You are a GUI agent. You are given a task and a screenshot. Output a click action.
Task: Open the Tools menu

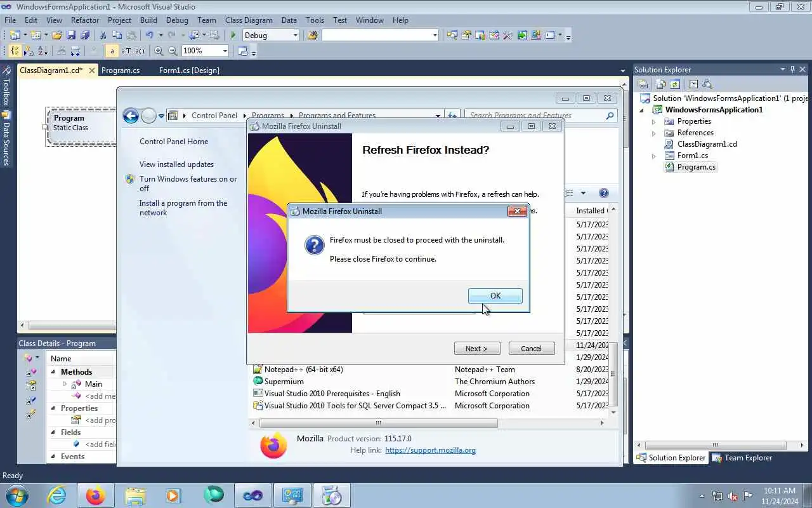click(x=315, y=20)
